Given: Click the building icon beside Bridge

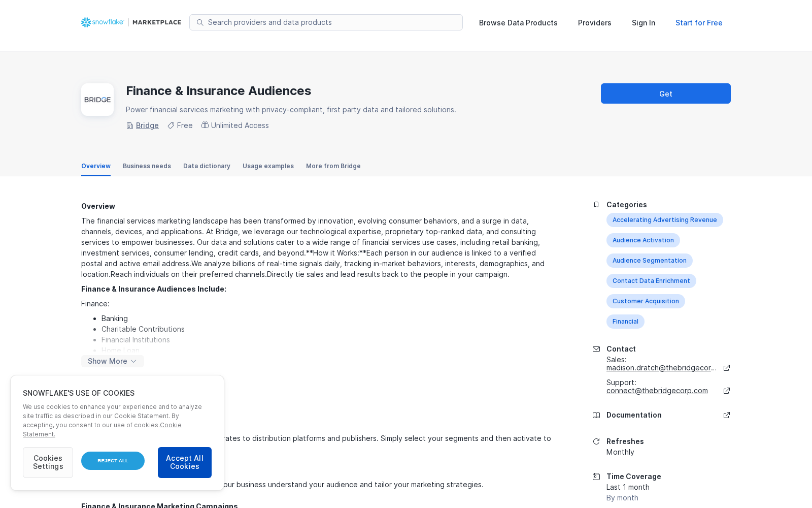Looking at the screenshot, I should (x=130, y=125).
